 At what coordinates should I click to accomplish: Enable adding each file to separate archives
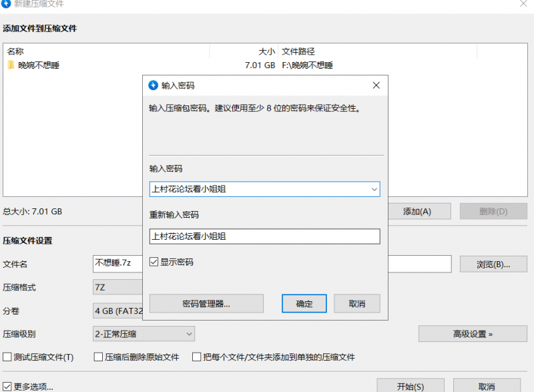click(197, 357)
